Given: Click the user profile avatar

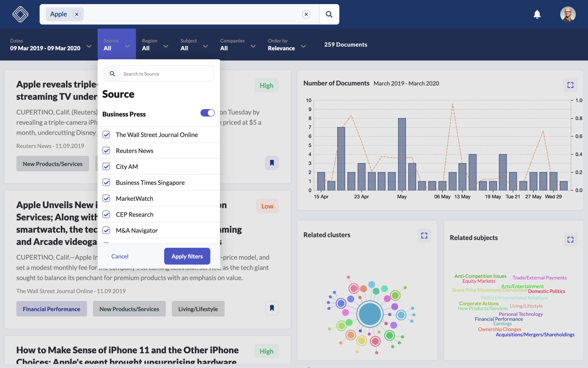Looking at the screenshot, I should pos(568,14).
